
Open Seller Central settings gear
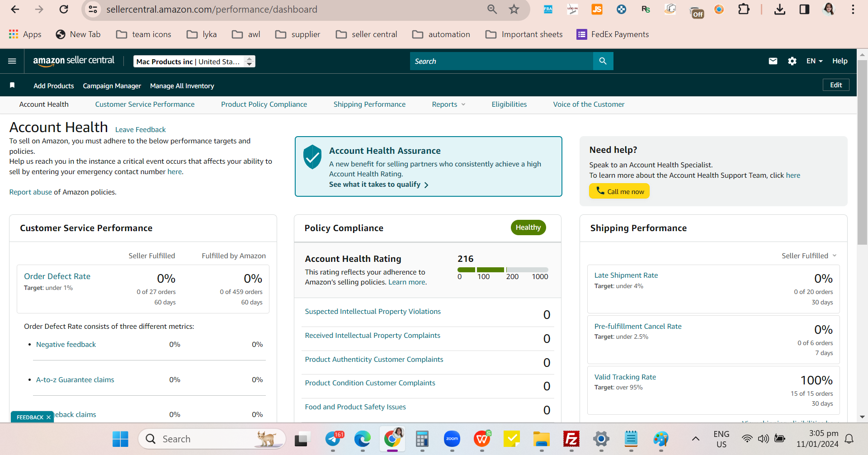pos(792,61)
